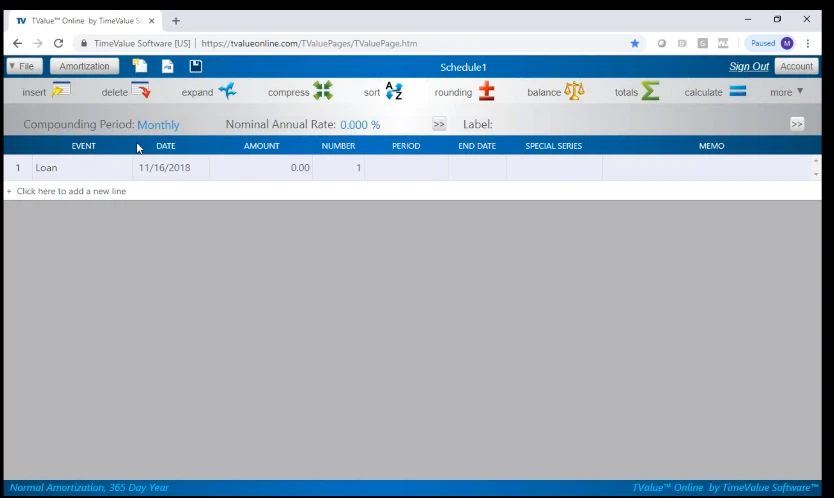Calculate using the equals icon

738,91
